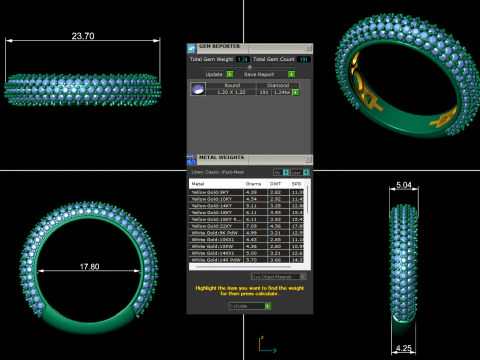
Task: Click the green arrow on the Round Diamond row
Action: (295, 92)
